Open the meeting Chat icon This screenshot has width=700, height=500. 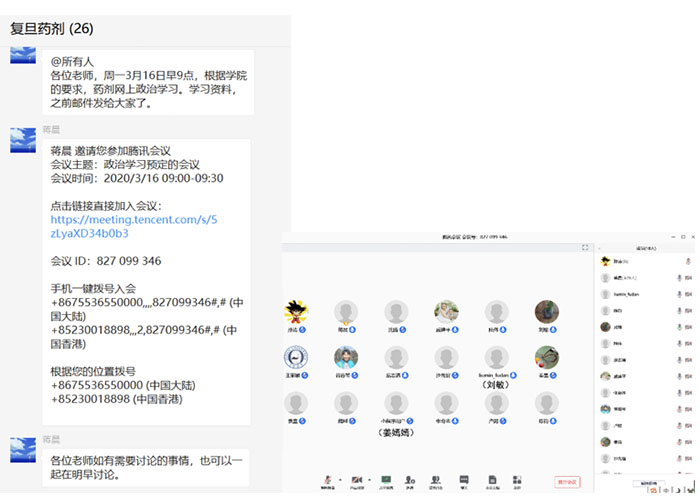click(x=461, y=483)
